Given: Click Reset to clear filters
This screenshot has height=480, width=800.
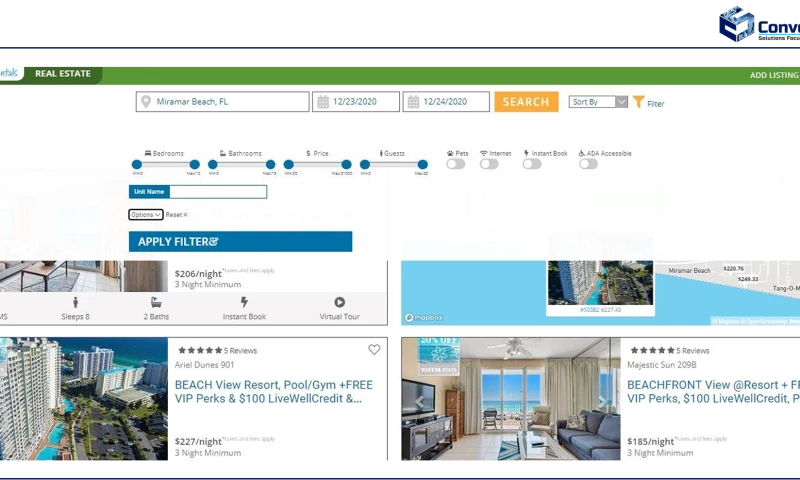Looking at the screenshot, I should coord(177,215).
